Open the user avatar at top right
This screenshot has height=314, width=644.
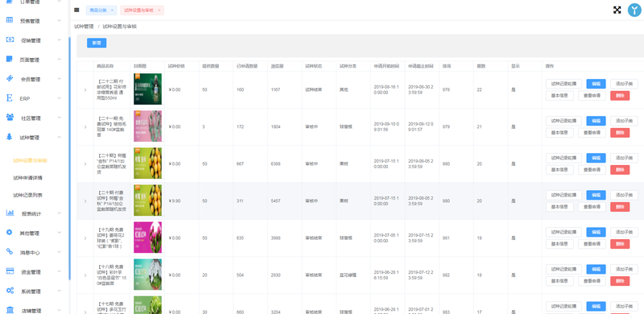pos(634,10)
